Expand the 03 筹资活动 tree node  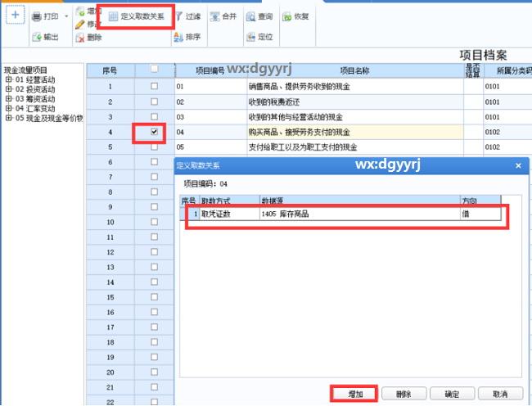click(x=8, y=99)
